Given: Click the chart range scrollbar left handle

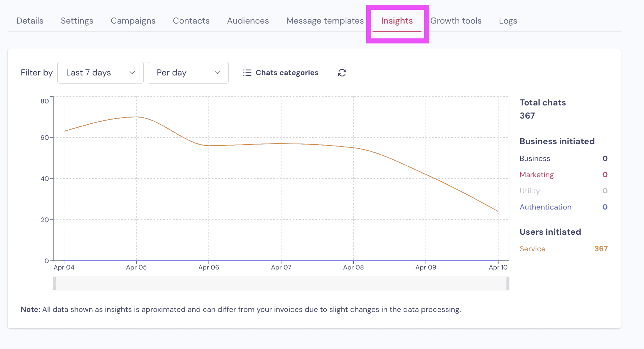Looking at the screenshot, I should [x=55, y=284].
